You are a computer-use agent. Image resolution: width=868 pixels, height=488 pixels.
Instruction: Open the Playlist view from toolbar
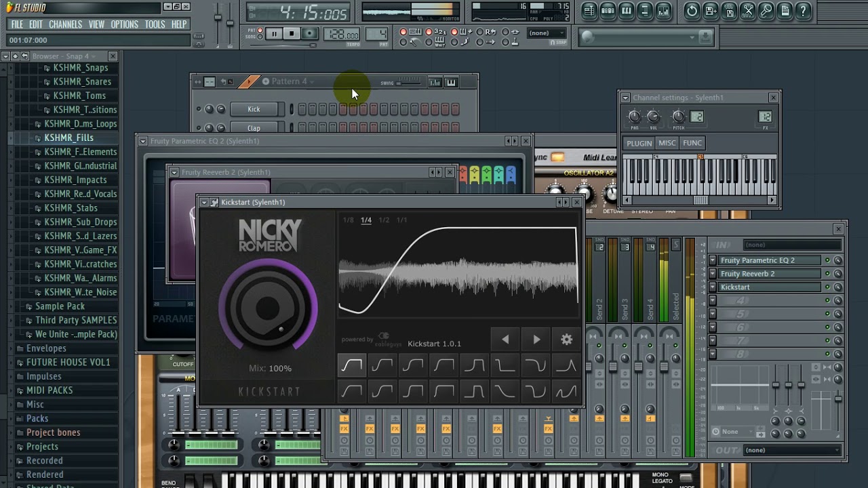(x=589, y=11)
